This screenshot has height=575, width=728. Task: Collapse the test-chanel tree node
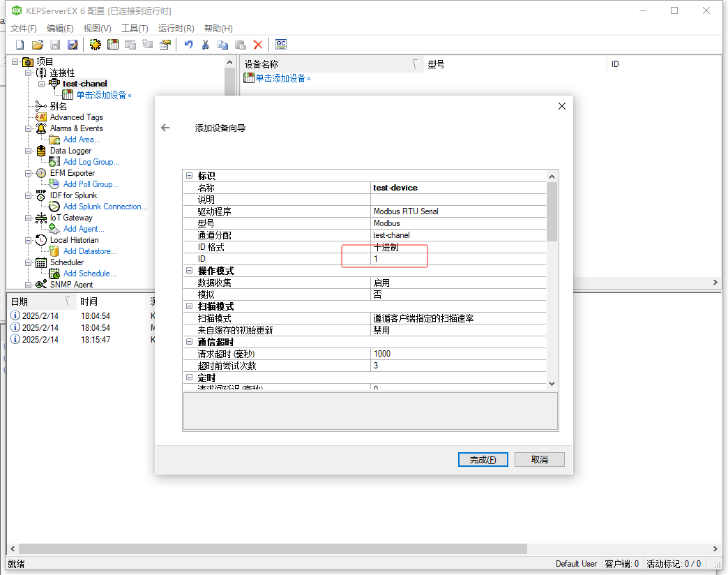click(x=42, y=84)
